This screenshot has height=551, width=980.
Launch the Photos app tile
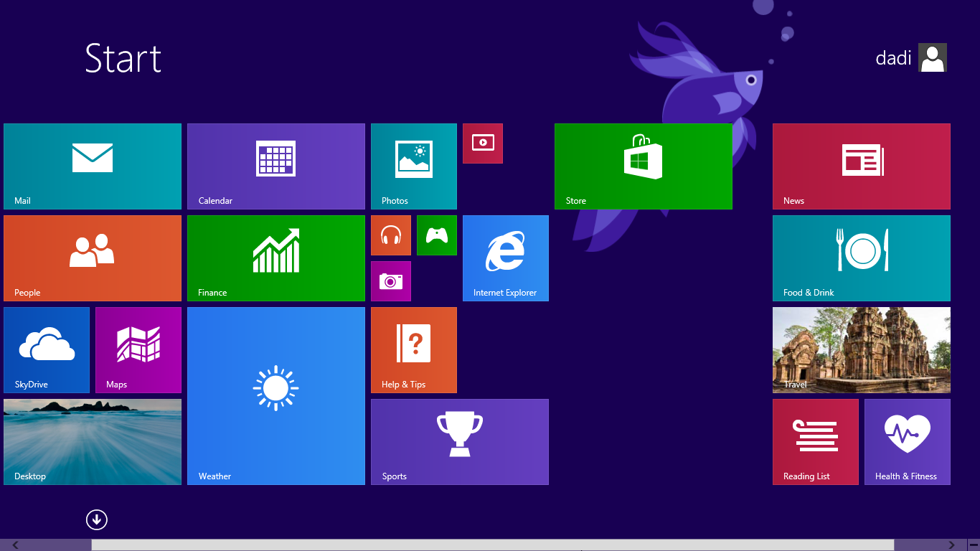(x=414, y=166)
